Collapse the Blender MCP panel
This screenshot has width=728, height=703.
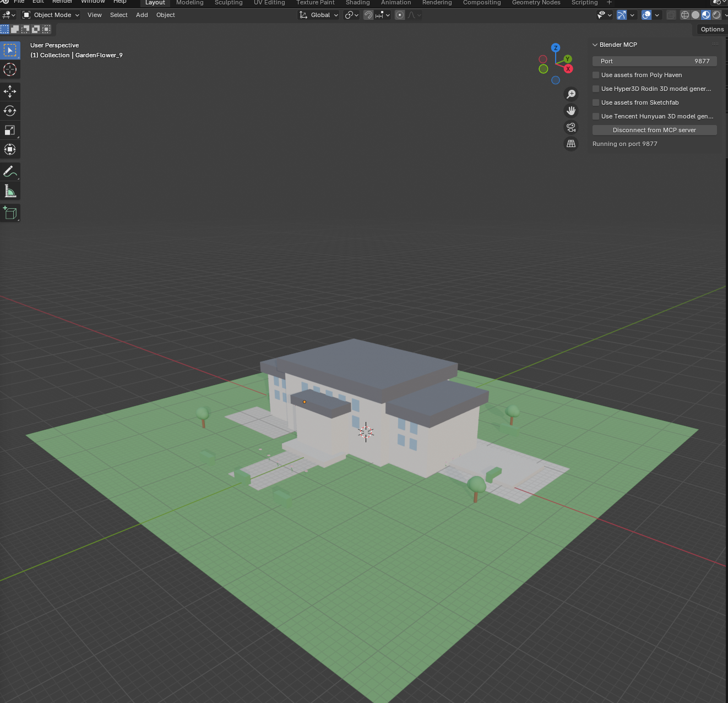[x=595, y=45]
